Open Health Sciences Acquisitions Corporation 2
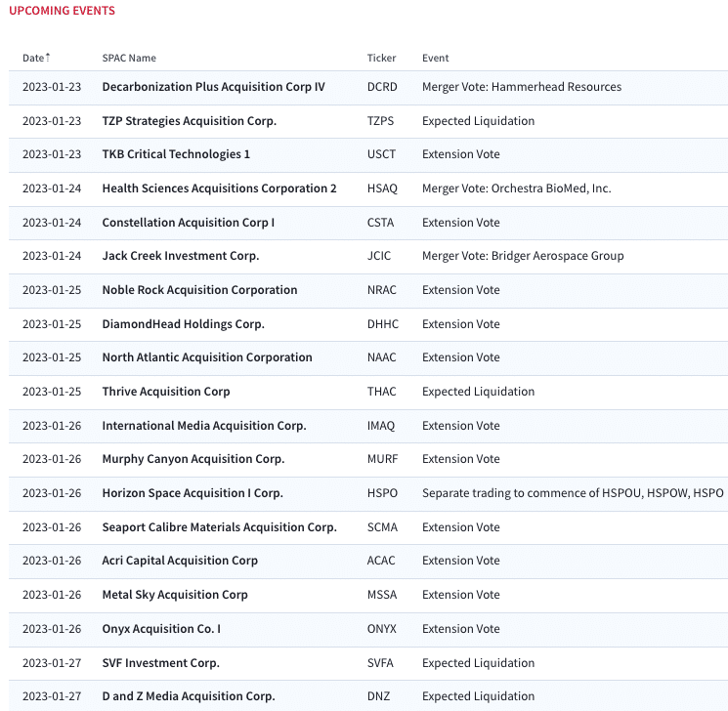This screenshot has width=728, height=711. tap(219, 188)
